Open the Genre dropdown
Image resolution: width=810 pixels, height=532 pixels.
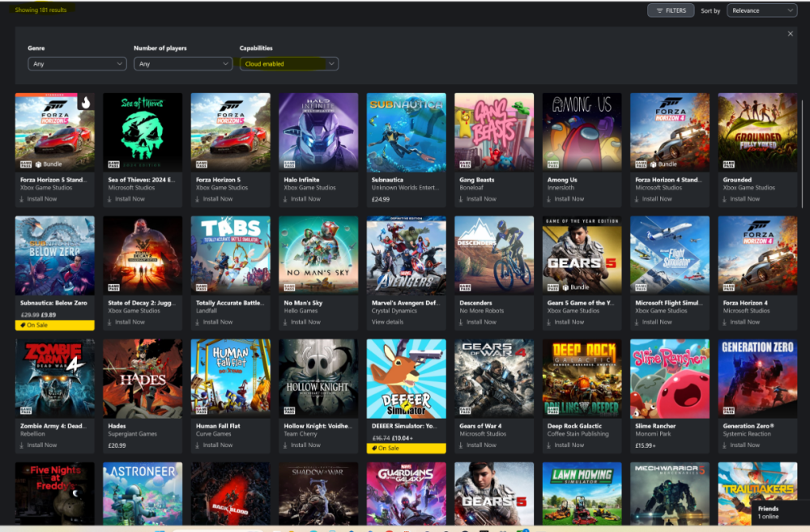click(x=77, y=64)
